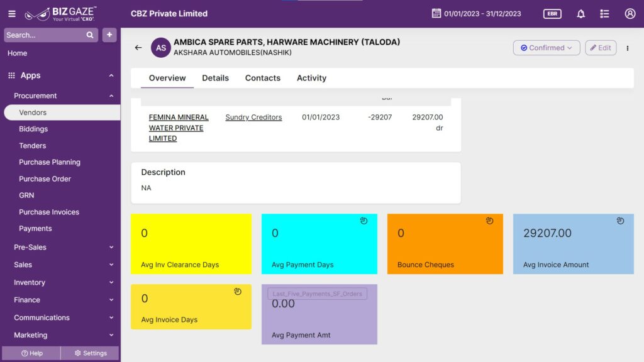Viewport: 644px width, 362px height.
Task: Switch to the Contacts tab
Action: click(x=263, y=78)
